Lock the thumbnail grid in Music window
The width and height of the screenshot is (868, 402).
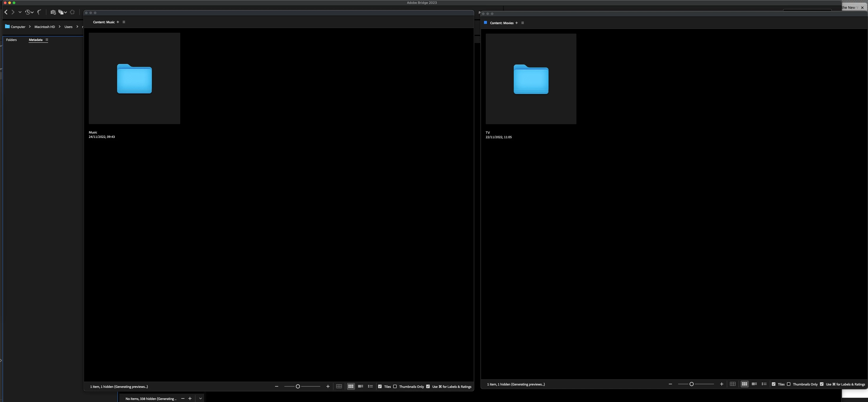[339, 386]
